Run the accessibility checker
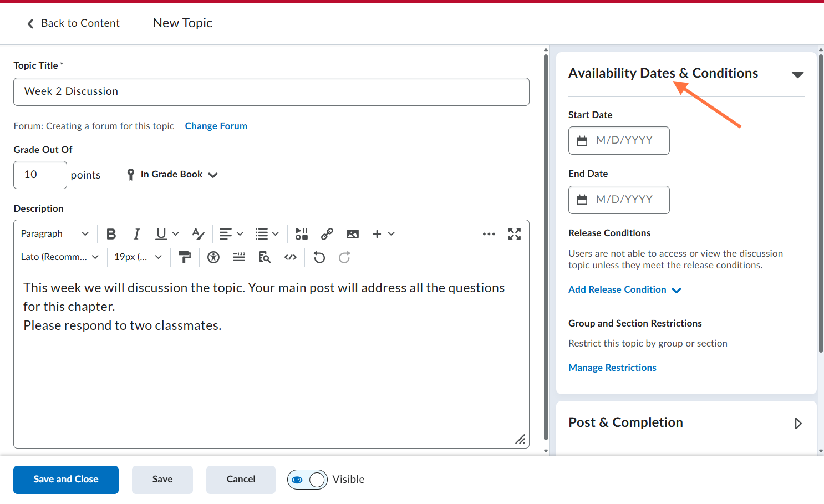Screen dimensions: 824x504 tap(213, 257)
